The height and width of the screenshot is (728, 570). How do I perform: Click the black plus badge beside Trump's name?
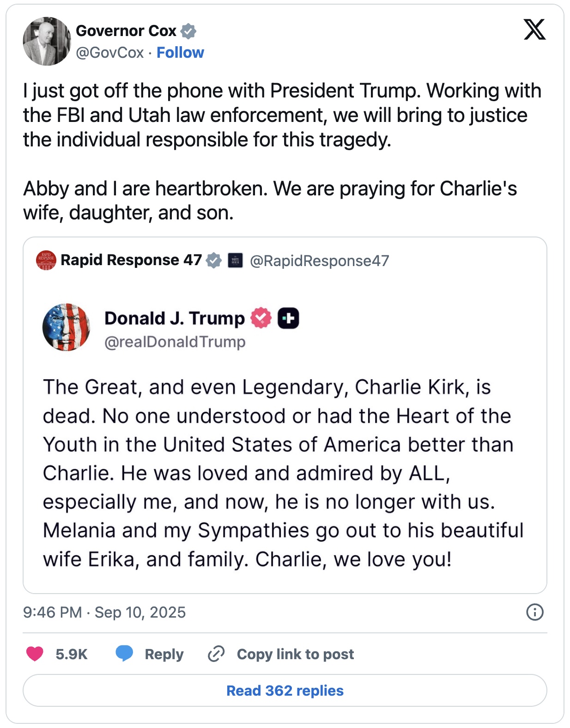point(288,318)
